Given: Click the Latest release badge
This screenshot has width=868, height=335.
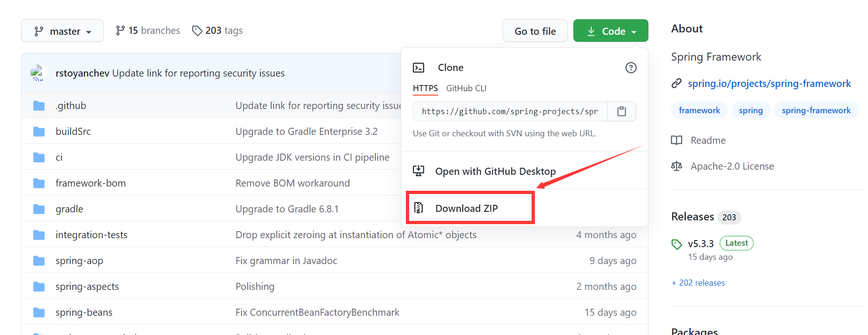Looking at the screenshot, I should coord(737,243).
